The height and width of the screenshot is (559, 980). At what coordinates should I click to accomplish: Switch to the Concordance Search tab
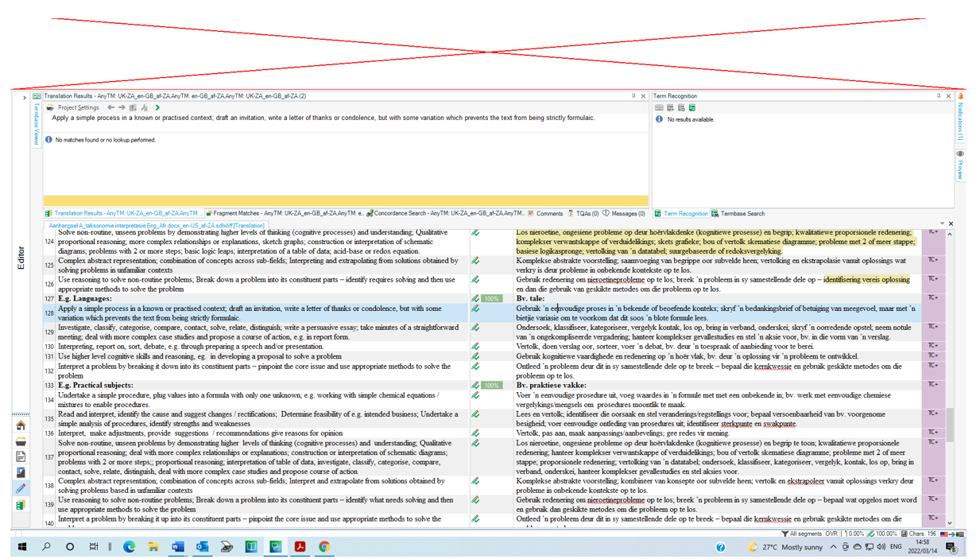click(446, 213)
